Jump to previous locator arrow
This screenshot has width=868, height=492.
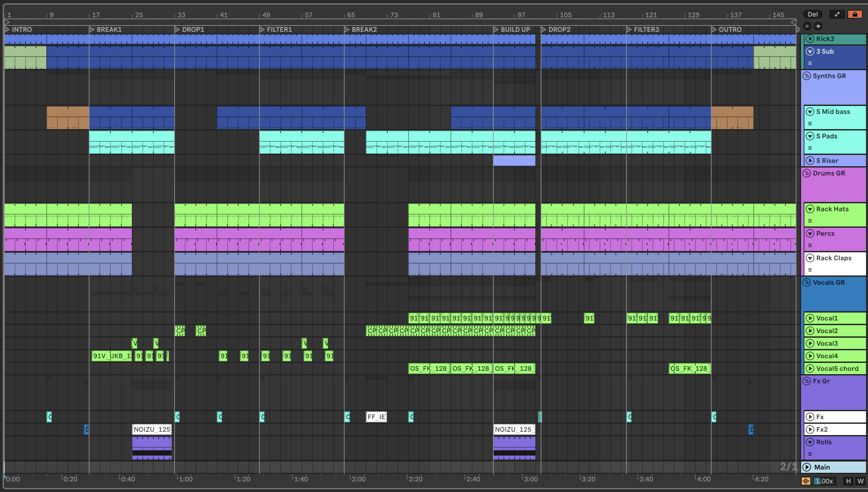807,26
